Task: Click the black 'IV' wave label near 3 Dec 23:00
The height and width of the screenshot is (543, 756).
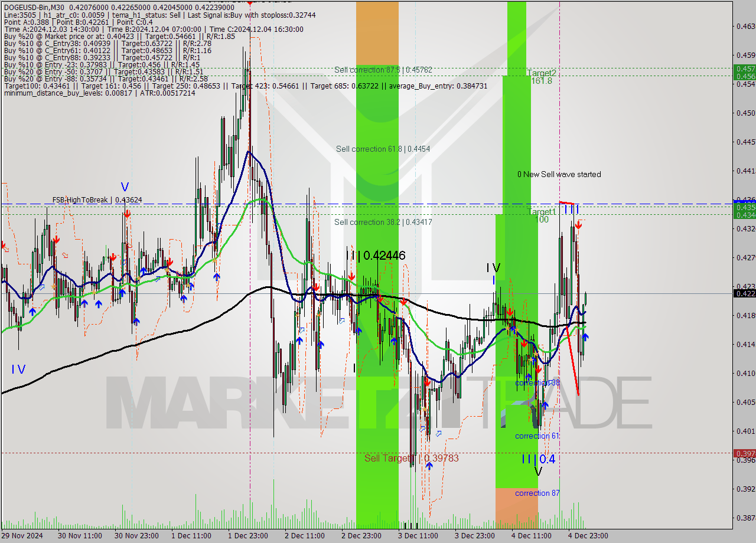Action: tap(494, 268)
